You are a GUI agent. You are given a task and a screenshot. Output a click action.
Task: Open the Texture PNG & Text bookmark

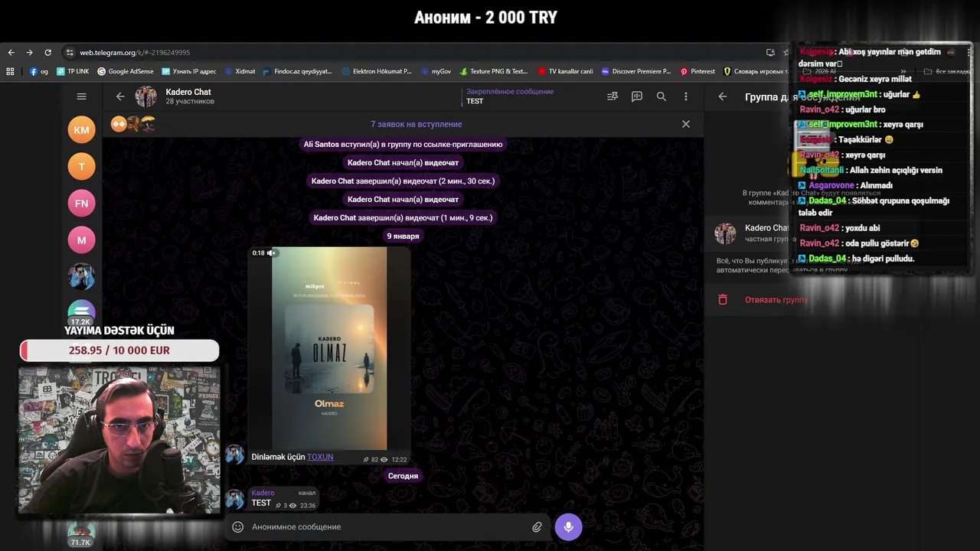click(x=494, y=71)
